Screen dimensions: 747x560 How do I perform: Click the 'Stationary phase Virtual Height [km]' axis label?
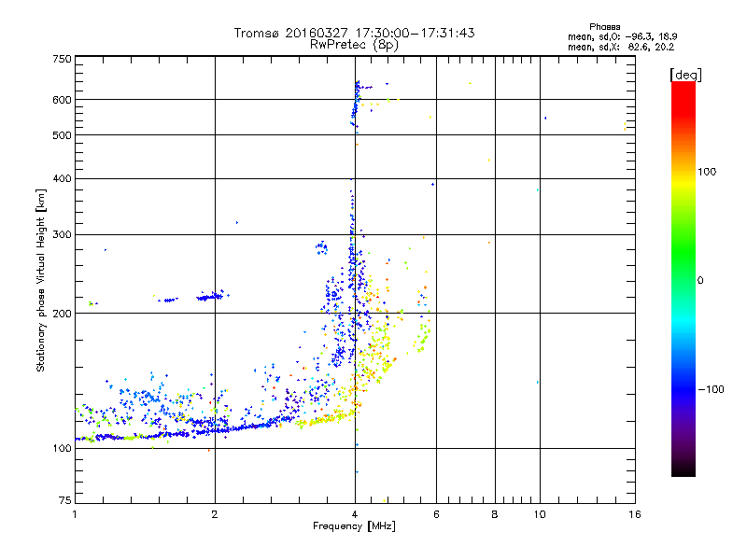pyautogui.click(x=41, y=281)
